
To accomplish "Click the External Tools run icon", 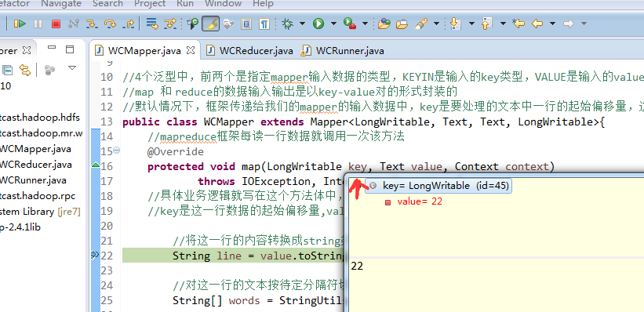I will tap(350, 24).
